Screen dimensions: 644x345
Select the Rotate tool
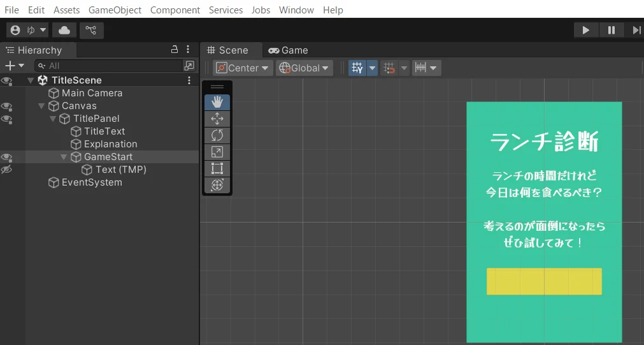coord(217,135)
